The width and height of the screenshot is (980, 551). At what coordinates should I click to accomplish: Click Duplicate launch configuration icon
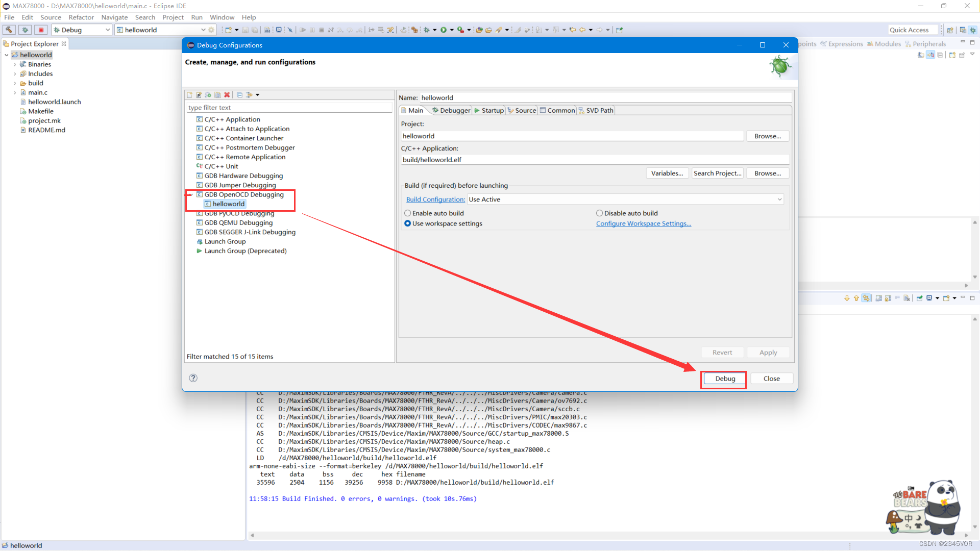click(x=217, y=95)
